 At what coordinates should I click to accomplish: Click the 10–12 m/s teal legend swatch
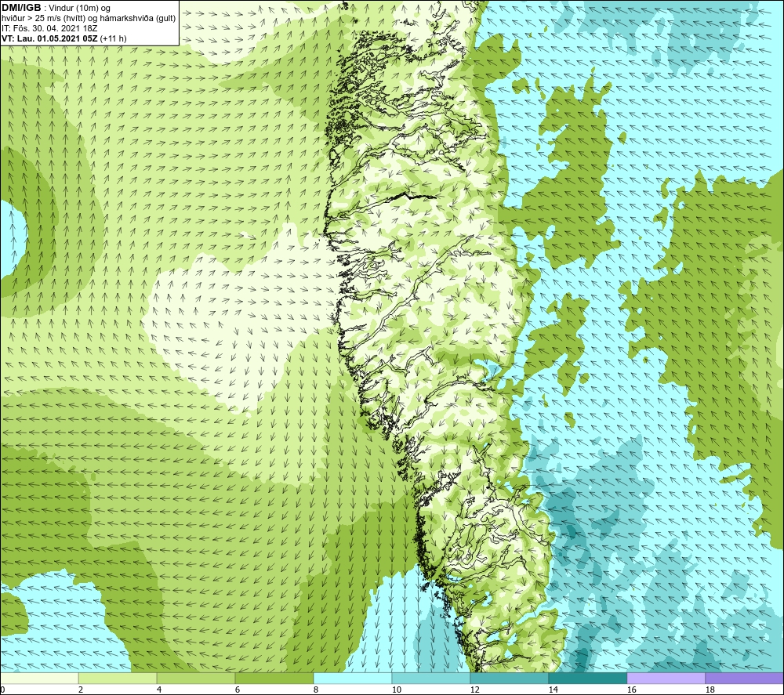(431, 679)
